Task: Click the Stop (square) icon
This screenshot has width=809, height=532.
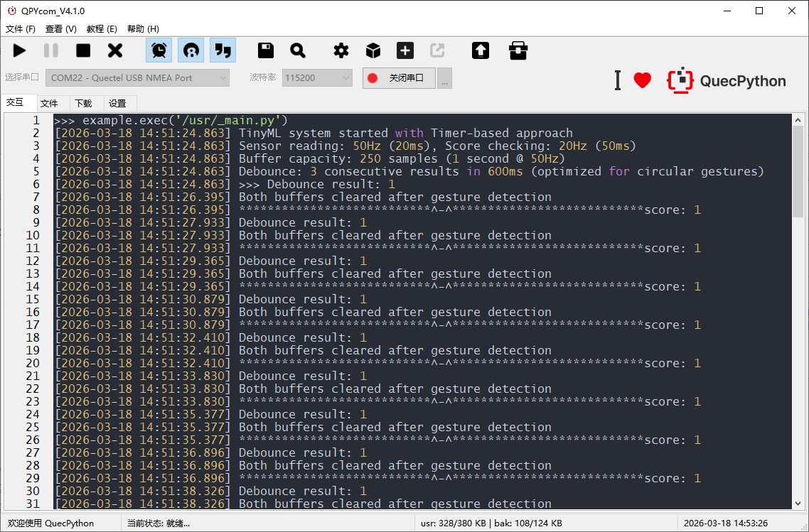Action: click(x=83, y=50)
